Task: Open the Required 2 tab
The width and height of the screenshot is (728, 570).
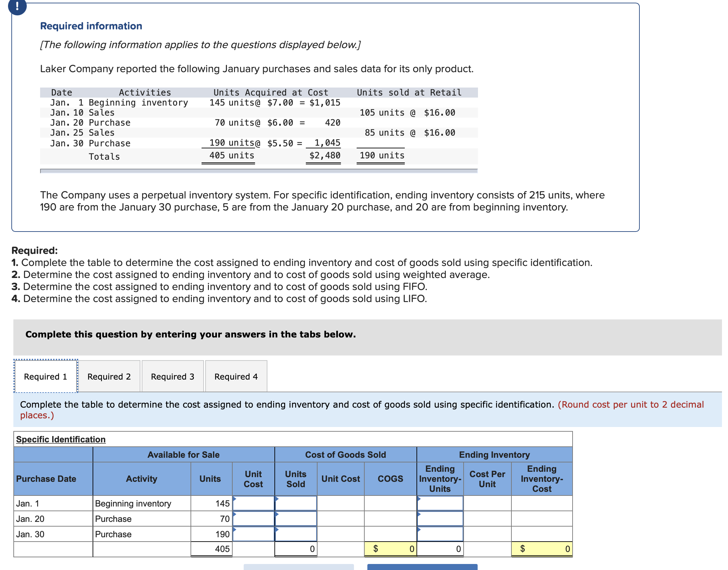Action: (109, 377)
